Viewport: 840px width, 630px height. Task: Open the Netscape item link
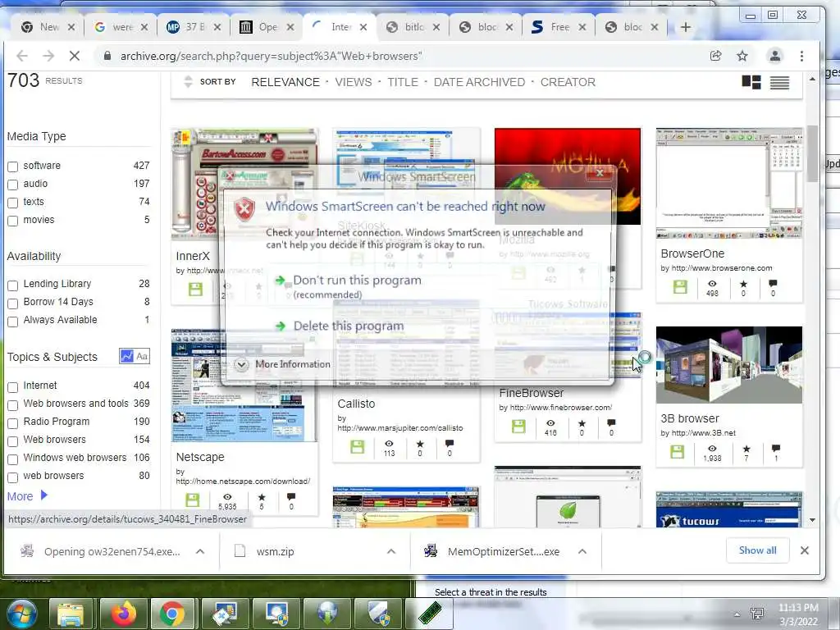pyautogui.click(x=200, y=457)
